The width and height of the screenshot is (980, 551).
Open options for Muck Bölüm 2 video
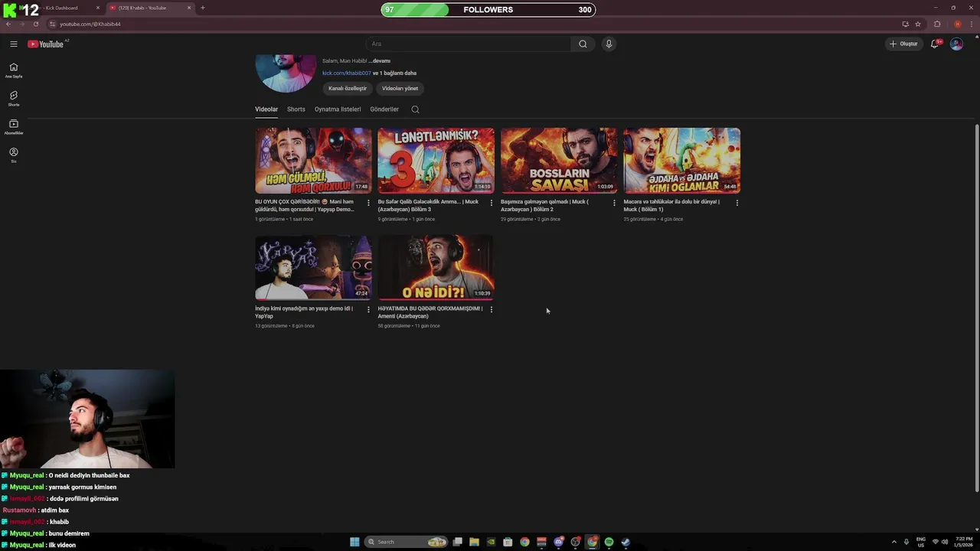[614, 203]
